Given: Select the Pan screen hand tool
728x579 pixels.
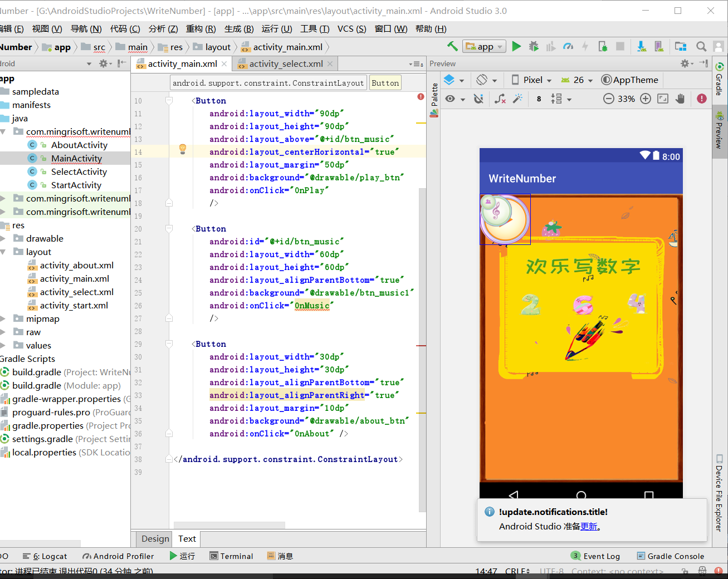Looking at the screenshot, I should pos(680,99).
